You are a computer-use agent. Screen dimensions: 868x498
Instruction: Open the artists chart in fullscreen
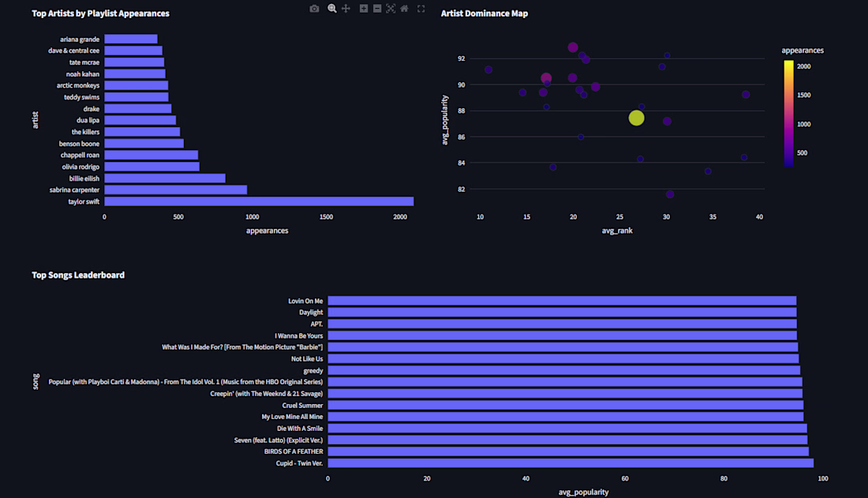pos(421,9)
